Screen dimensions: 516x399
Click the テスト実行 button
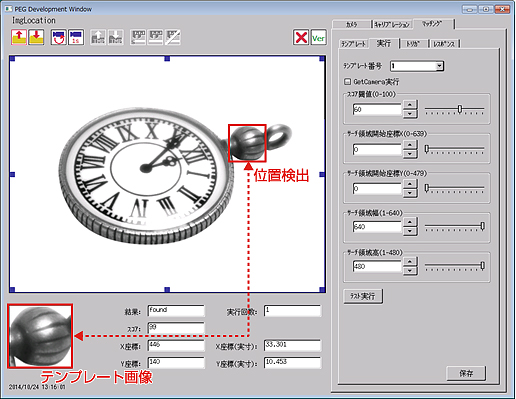[363, 296]
